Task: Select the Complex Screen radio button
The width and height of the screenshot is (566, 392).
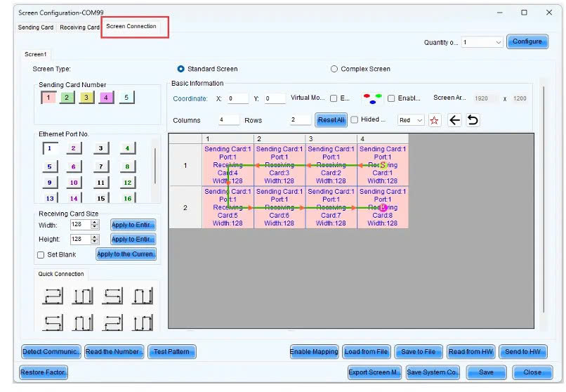Action: coord(334,69)
